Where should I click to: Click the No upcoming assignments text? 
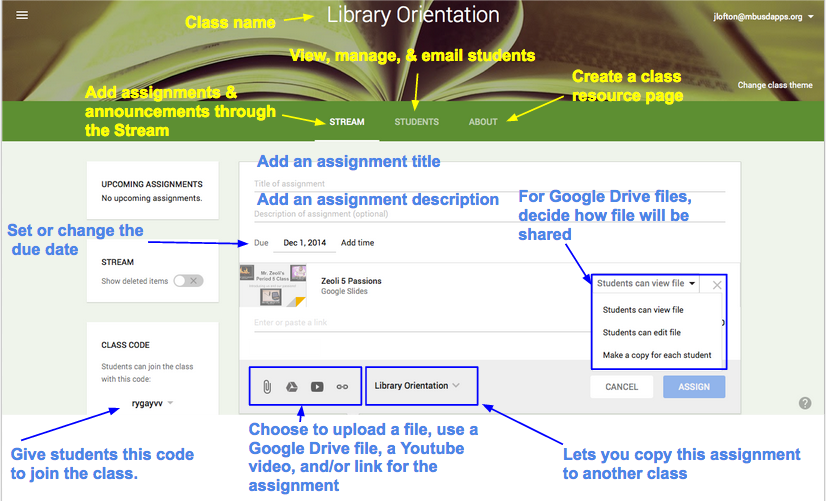click(152, 199)
